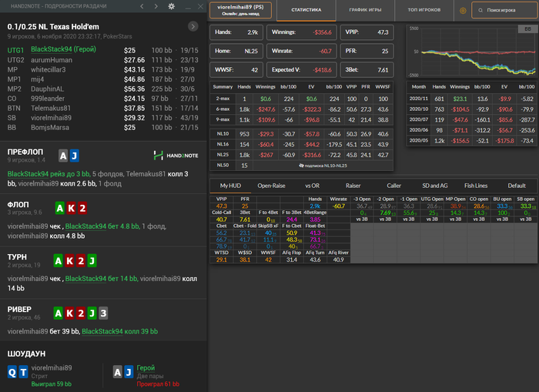
Task: Open hand details settings gear
Action: coord(171,6)
